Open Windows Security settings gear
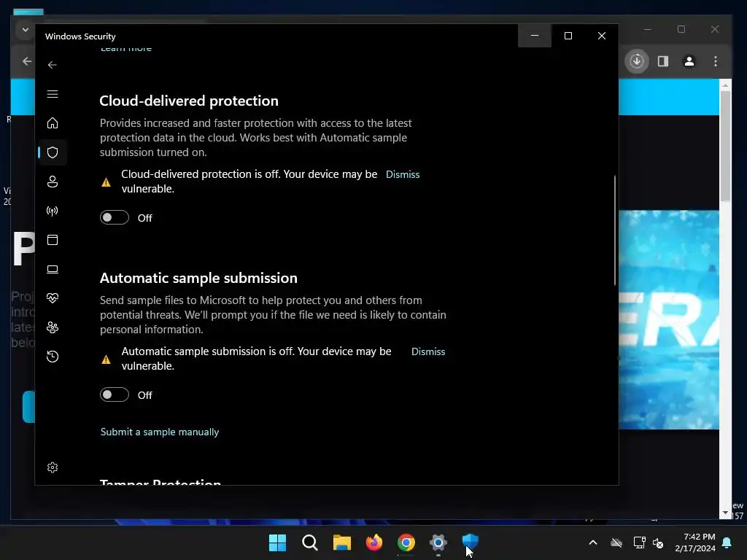Viewport: 747px width, 560px height. (53, 467)
